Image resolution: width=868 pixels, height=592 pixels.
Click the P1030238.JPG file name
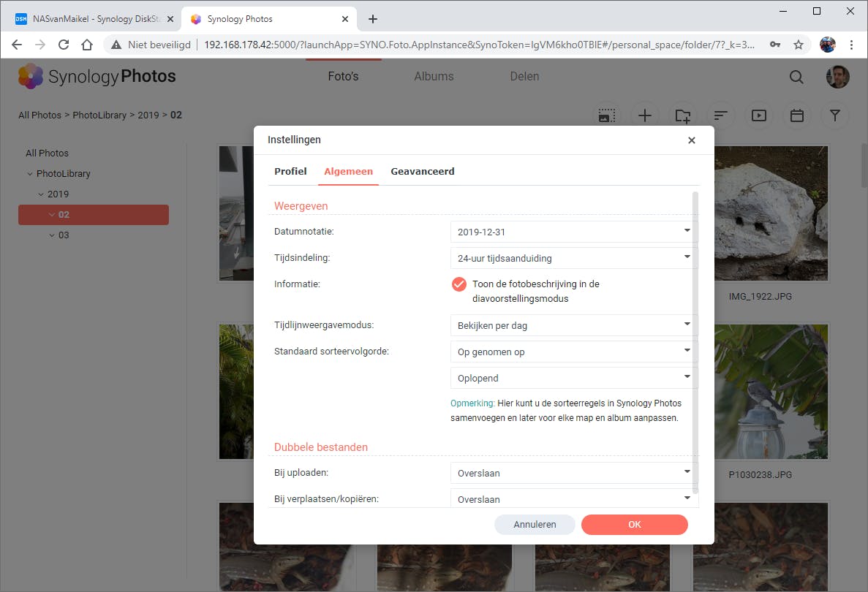[x=760, y=475]
